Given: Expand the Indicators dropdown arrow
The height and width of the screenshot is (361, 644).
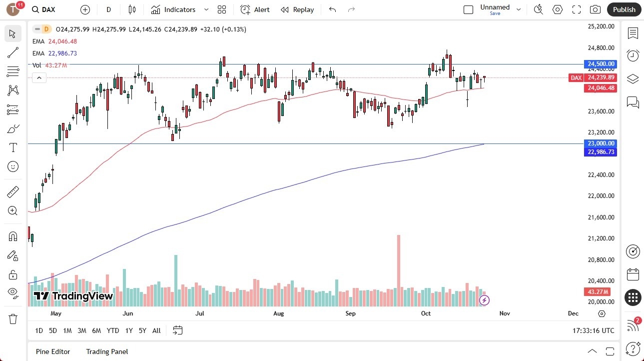Looking at the screenshot, I should [x=206, y=9].
